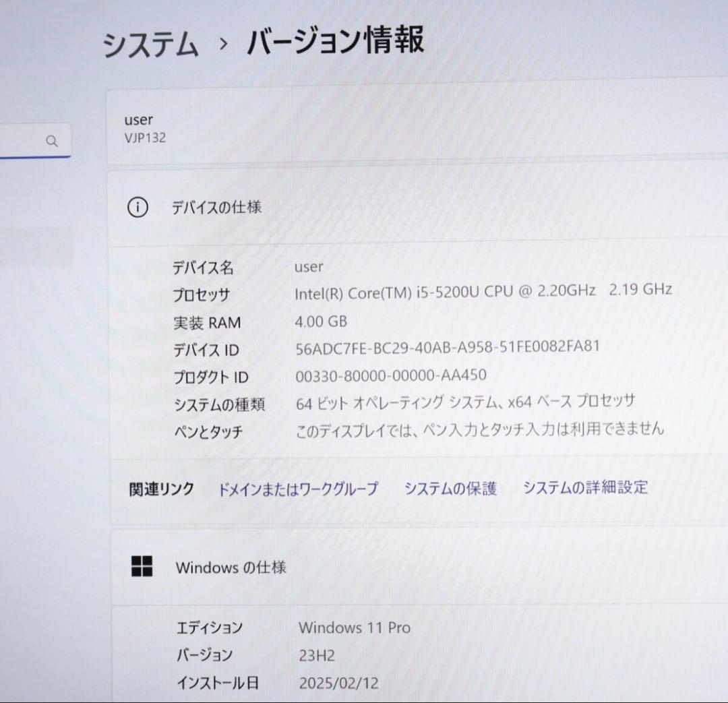Click the デバイス名 label
The image size is (728, 703).
(203, 268)
